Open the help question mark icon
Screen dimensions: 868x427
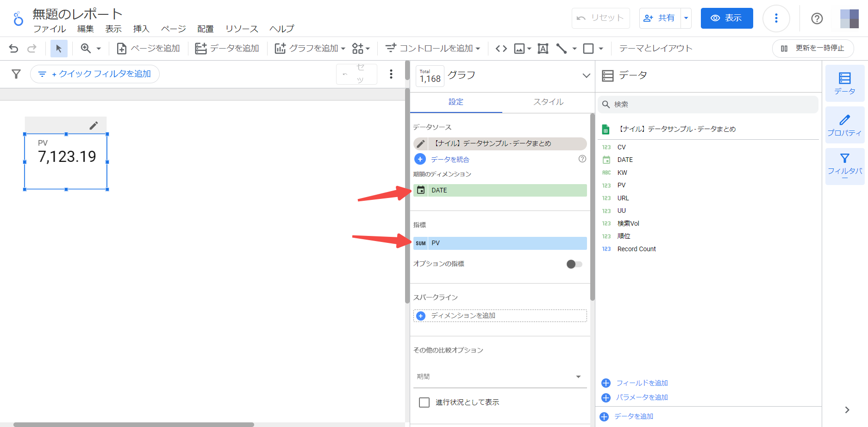pyautogui.click(x=817, y=18)
